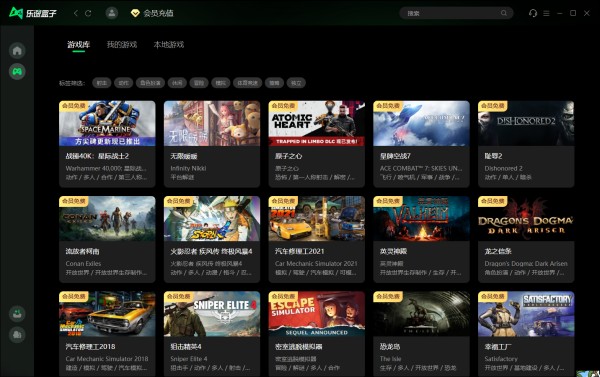Go back with the left arrow icon
The height and width of the screenshot is (377, 600).
[x=76, y=13]
